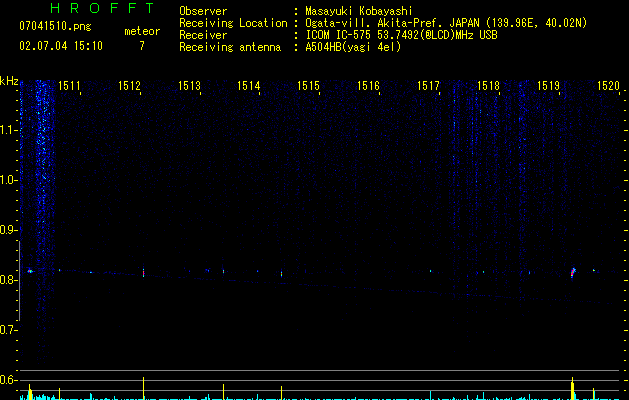Click the 'Receiver' field label

point(203,35)
